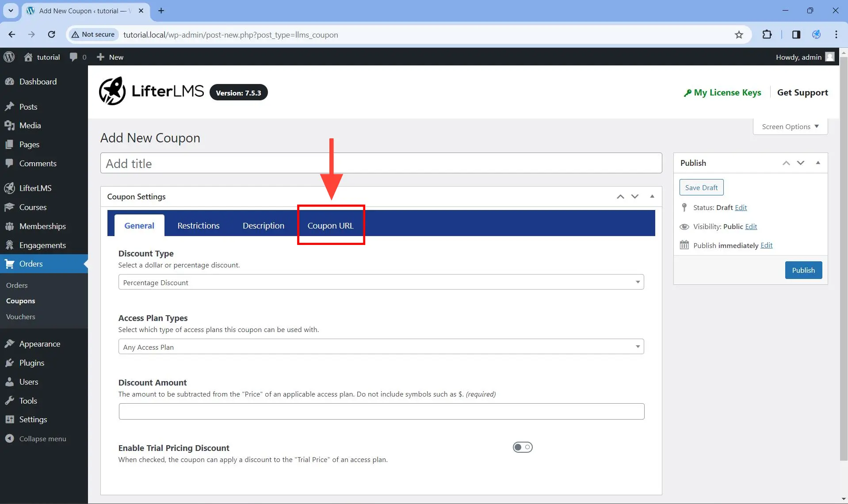Move the Publish panel up
The width and height of the screenshot is (848, 504).
tap(786, 163)
